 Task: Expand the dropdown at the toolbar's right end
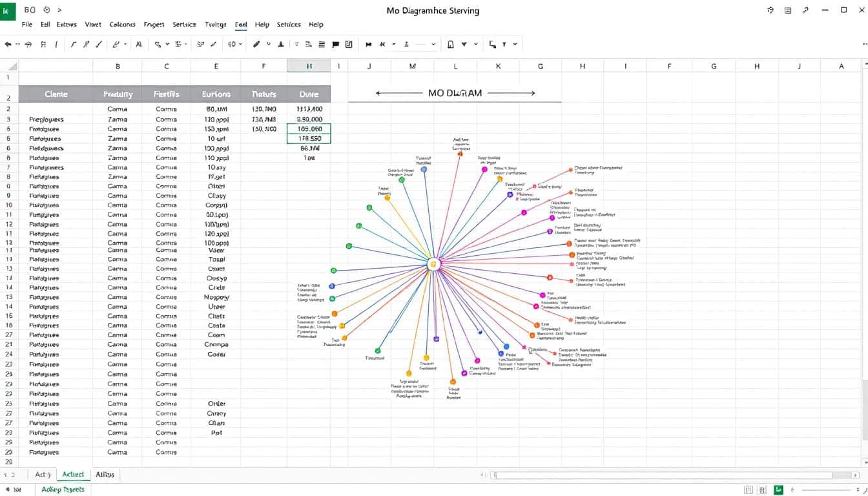515,45
